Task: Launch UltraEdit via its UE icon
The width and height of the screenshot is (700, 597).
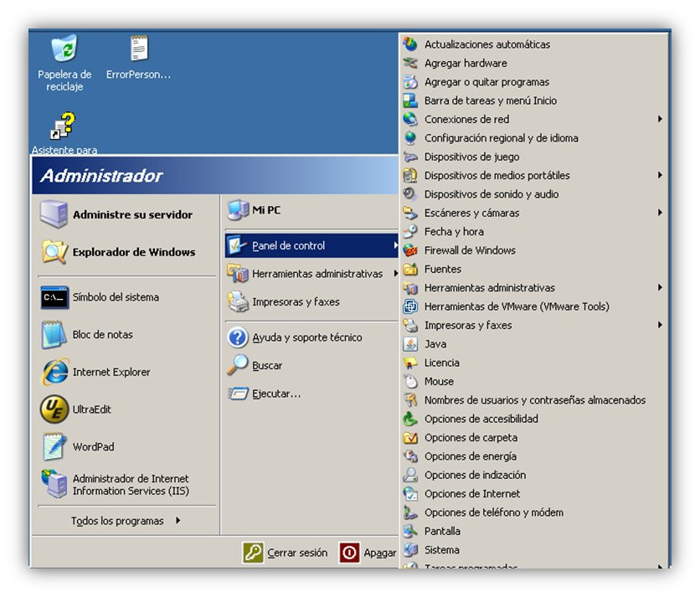Action: pos(54,409)
